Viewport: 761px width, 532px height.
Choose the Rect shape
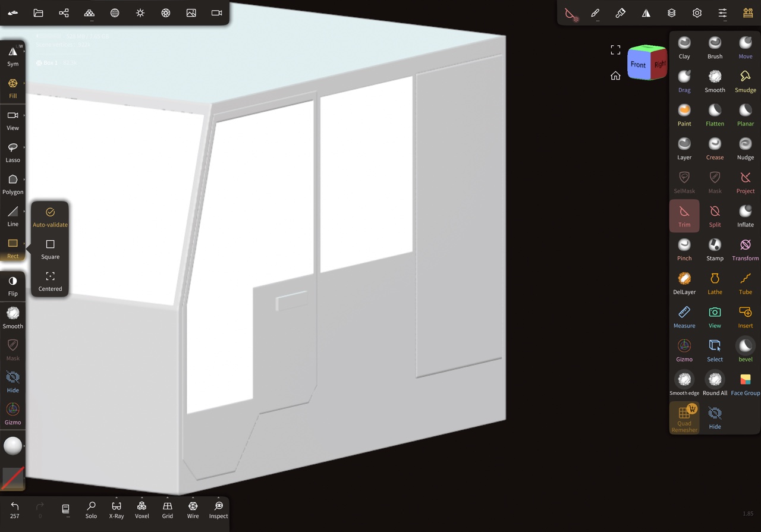pyautogui.click(x=12, y=248)
